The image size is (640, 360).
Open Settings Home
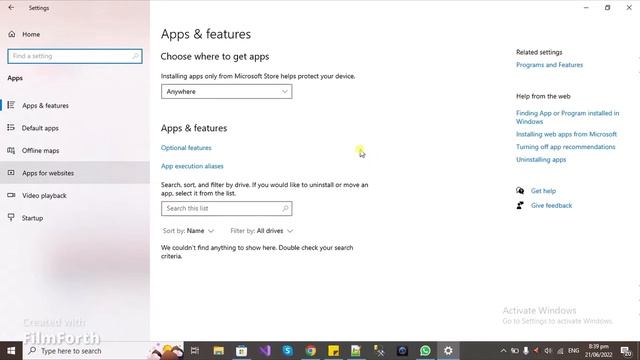coord(31,34)
